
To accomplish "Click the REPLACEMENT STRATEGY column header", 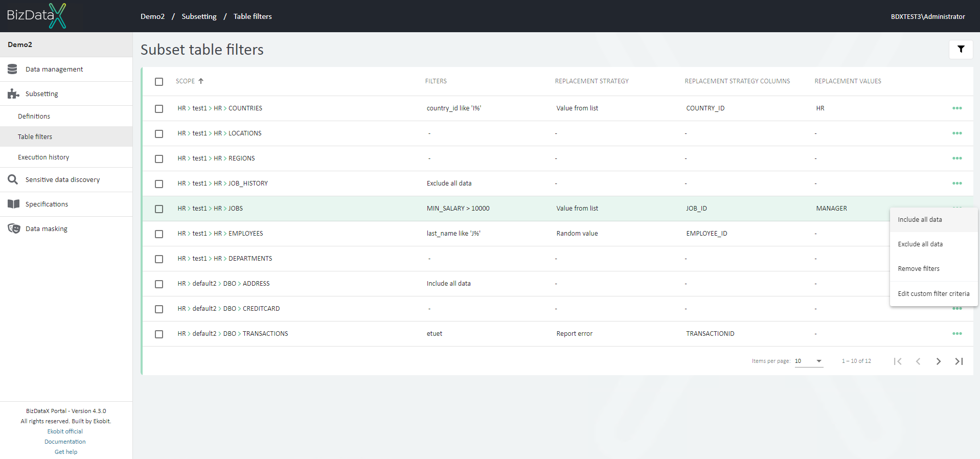I will pyautogui.click(x=591, y=81).
